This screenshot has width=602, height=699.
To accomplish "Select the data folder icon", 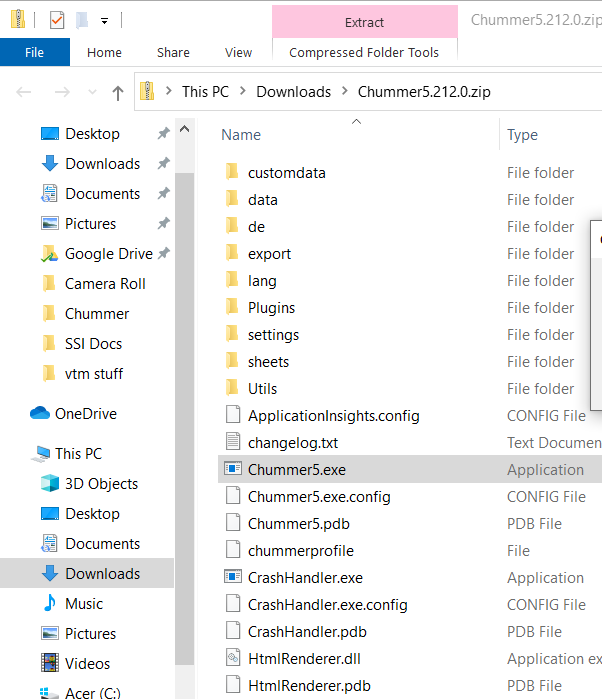I will [232, 199].
